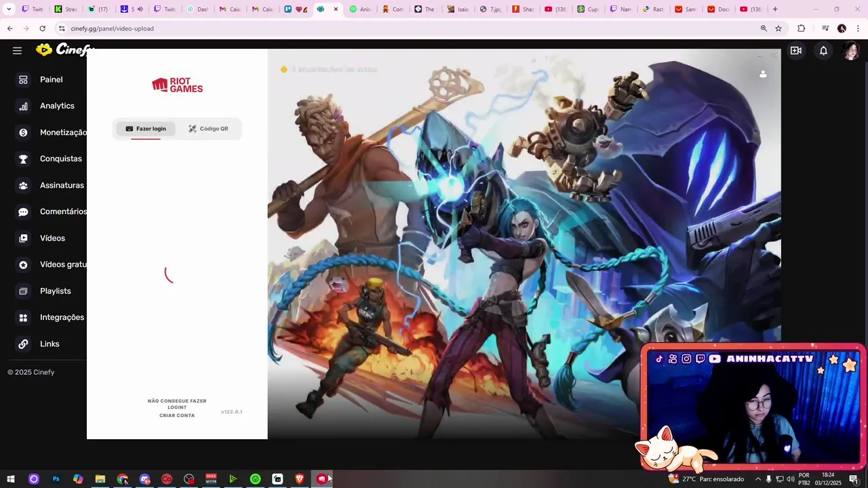Click the Riot client taskbar icon
The width and height of the screenshot is (868, 488).
[x=321, y=479]
